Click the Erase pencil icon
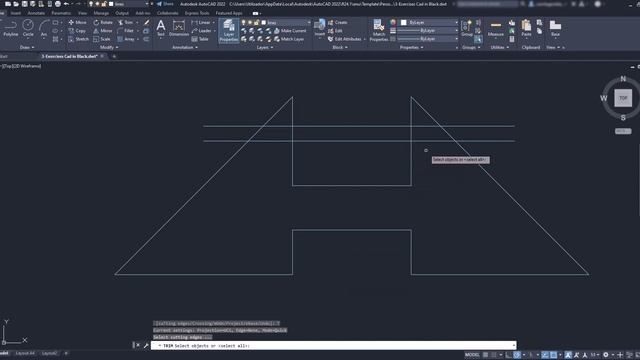Viewport: 640px width, 360px height. point(147,22)
